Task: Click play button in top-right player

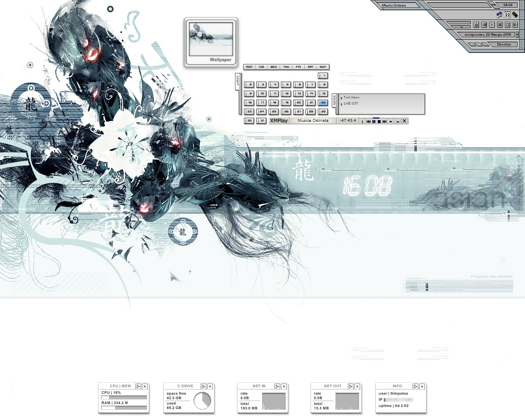Action: coord(492,25)
